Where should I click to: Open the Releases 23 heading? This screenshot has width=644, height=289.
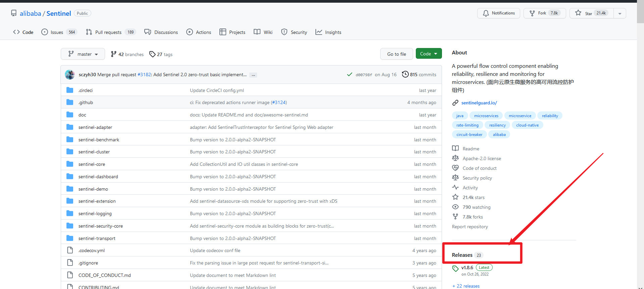[467, 255]
